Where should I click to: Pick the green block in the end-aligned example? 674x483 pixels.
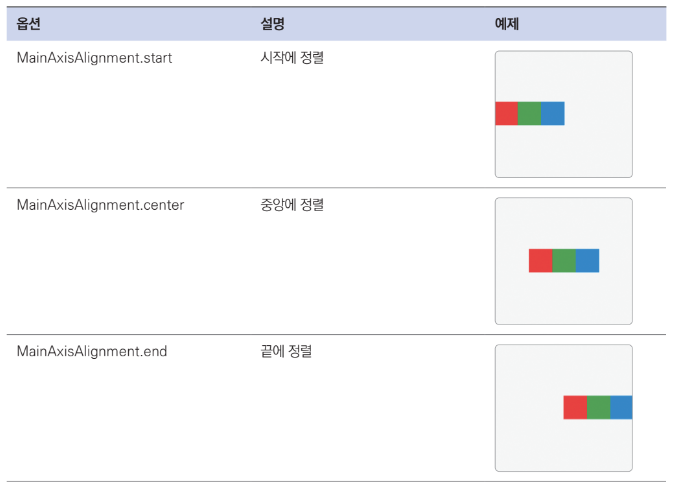click(x=599, y=407)
